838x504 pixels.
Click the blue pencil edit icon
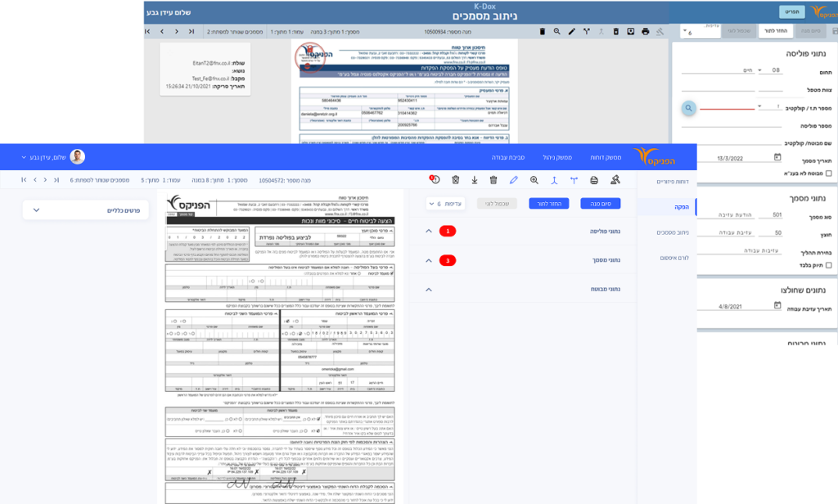pyautogui.click(x=514, y=180)
